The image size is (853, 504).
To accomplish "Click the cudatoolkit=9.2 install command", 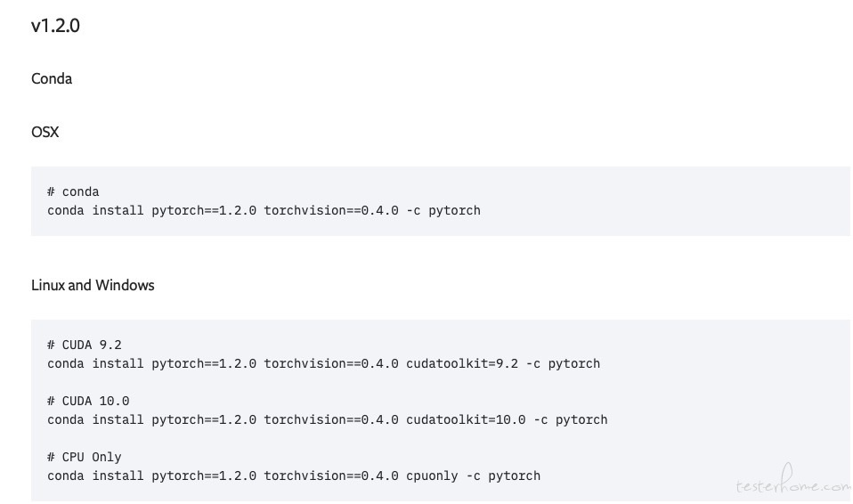I will point(324,363).
